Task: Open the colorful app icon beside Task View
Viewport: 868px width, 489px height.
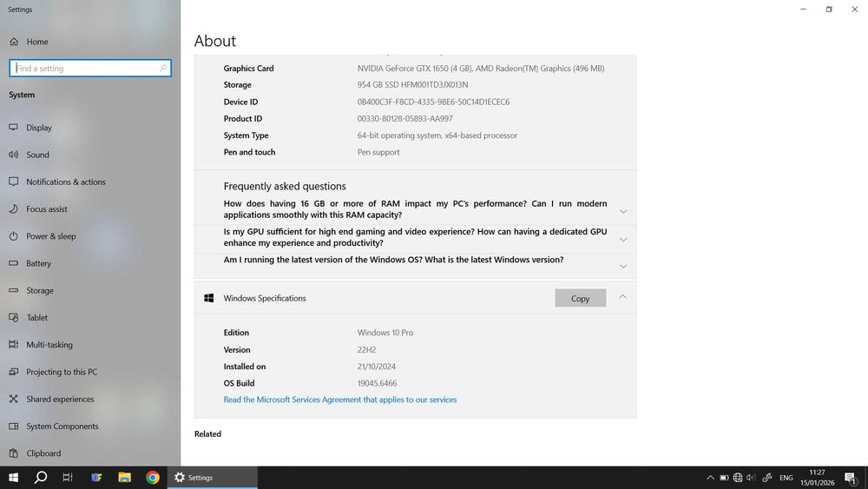Action: 96,478
